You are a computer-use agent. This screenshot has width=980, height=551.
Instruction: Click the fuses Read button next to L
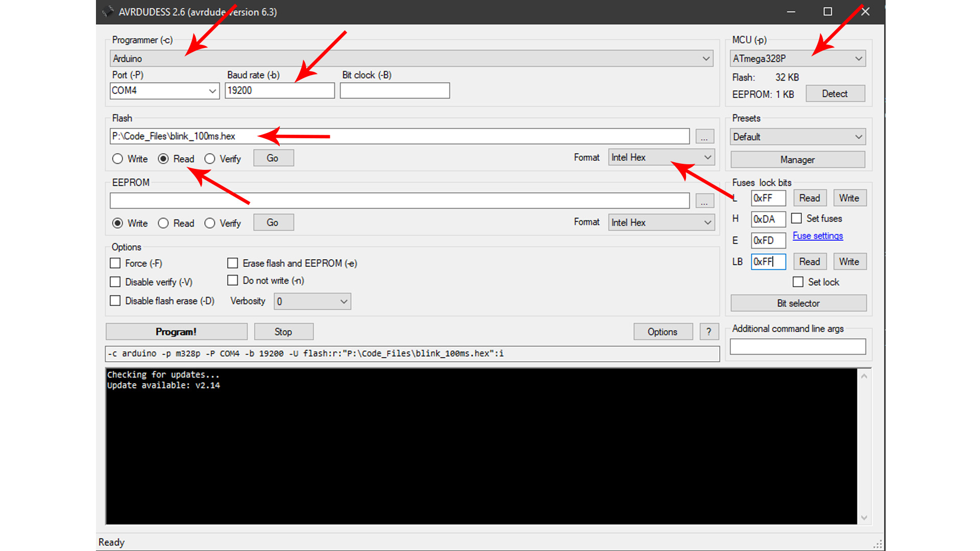[810, 198]
